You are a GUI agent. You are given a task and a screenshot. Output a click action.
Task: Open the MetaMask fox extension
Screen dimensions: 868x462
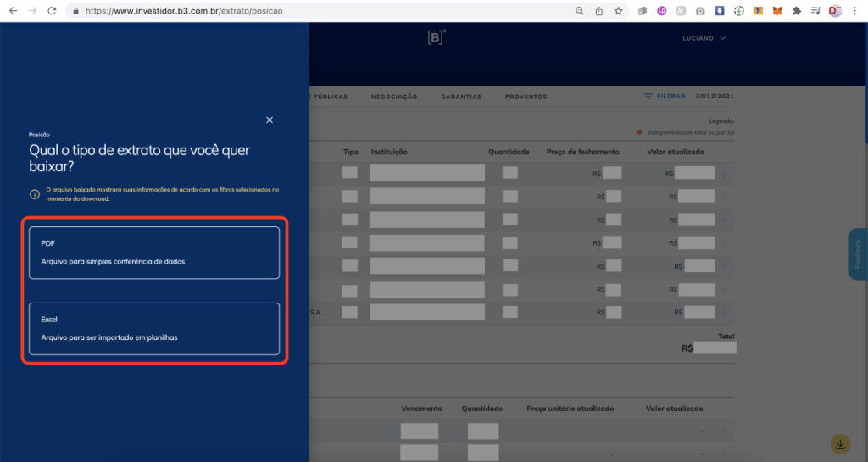pos(777,11)
